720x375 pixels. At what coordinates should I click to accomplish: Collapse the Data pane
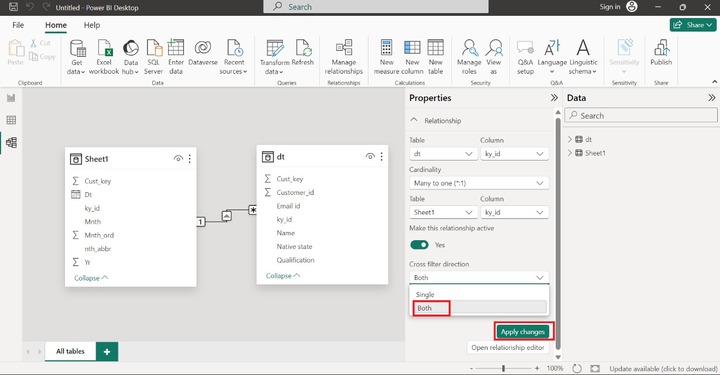point(712,97)
